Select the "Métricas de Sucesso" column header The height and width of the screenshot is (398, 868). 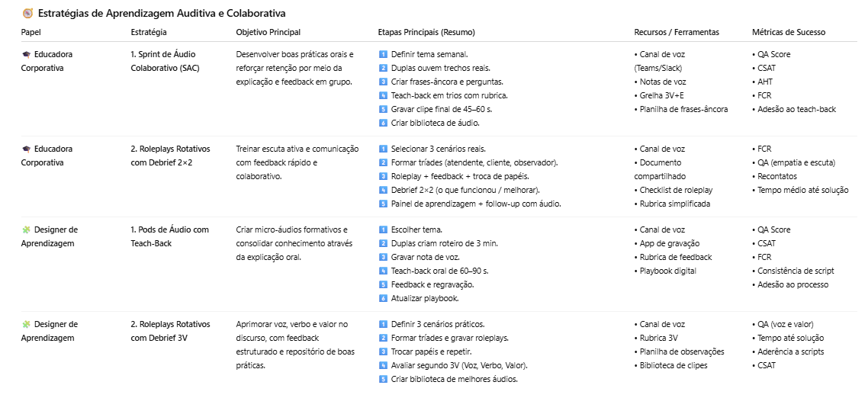click(788, 33)
